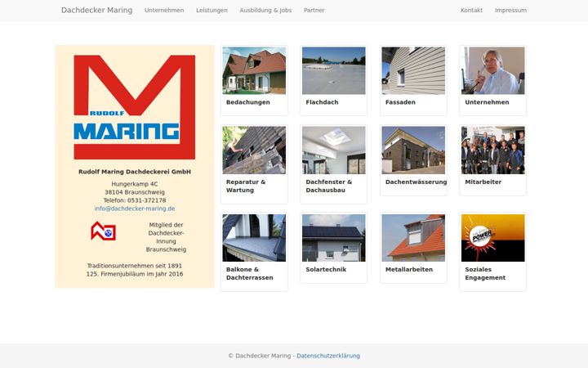Screen dimensions: 588x368
Task: Open the Soziales Engagement Power logo thumbnail
Action: 493,238
